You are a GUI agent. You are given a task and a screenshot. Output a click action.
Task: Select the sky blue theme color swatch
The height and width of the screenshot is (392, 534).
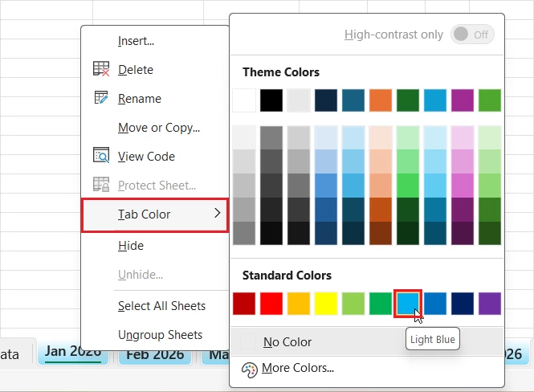click(435, 100)
